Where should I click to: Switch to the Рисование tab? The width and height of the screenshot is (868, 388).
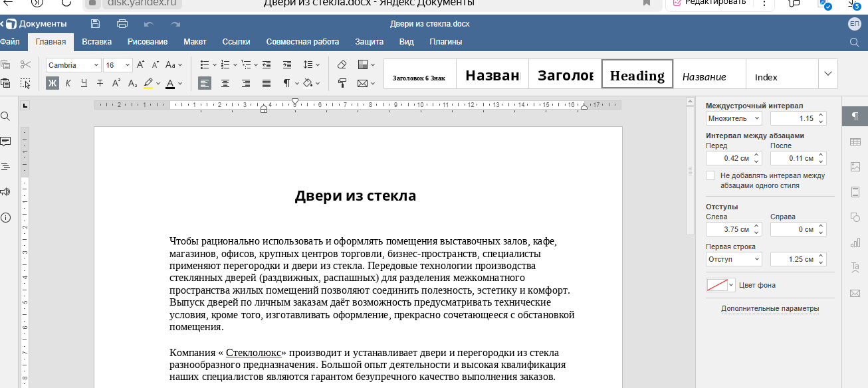coord(148,42)
